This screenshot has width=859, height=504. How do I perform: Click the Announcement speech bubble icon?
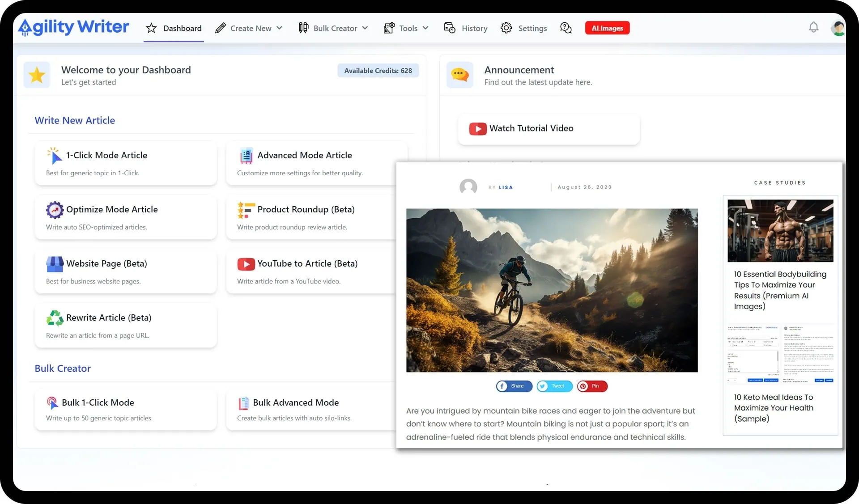pos(459,75)
